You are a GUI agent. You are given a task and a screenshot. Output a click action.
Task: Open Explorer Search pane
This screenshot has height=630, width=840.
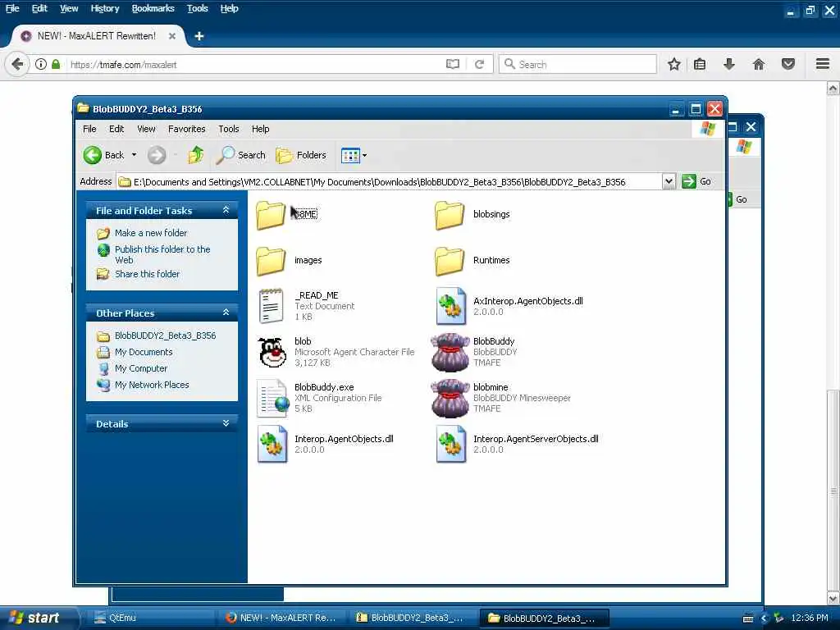[241, 155]
